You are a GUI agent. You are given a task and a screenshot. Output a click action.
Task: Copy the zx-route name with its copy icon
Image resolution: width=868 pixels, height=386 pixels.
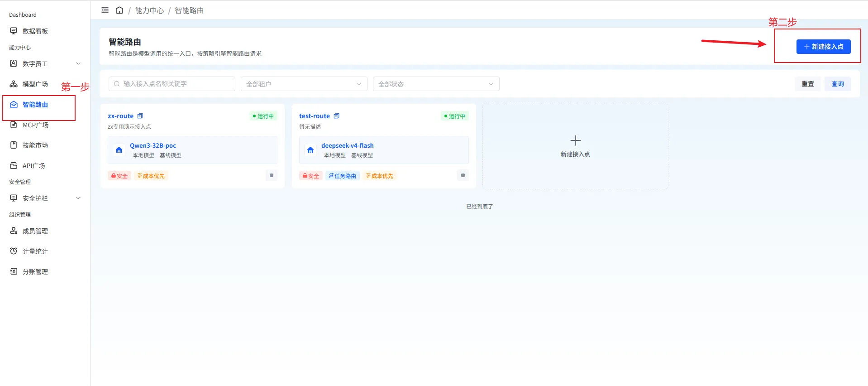(x=140, y=116)
